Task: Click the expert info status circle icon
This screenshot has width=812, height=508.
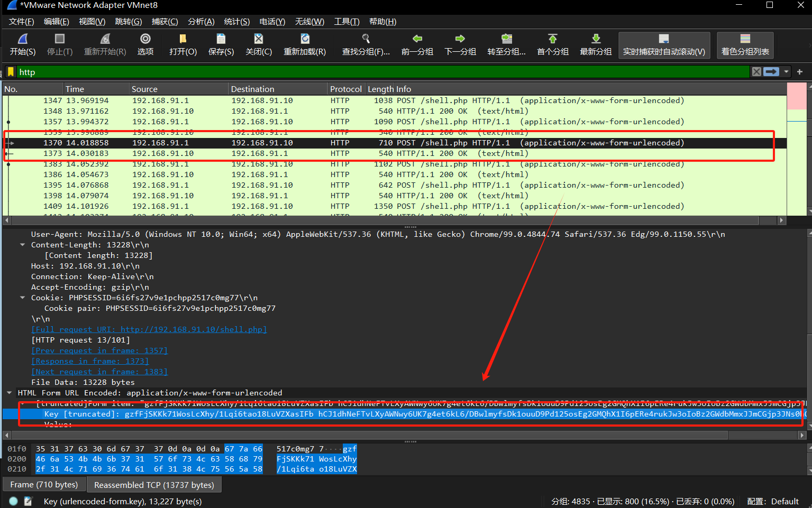Action: 14,501
